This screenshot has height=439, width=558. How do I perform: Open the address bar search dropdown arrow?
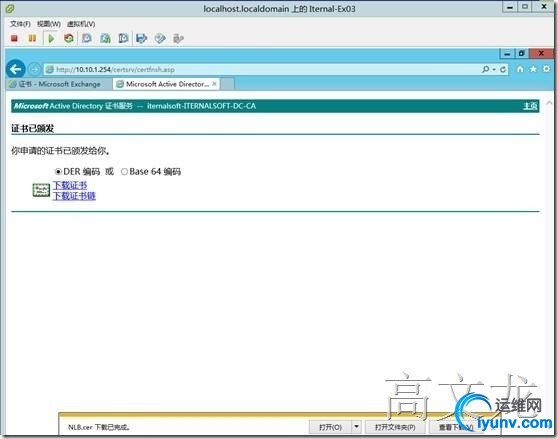[494, 69]
